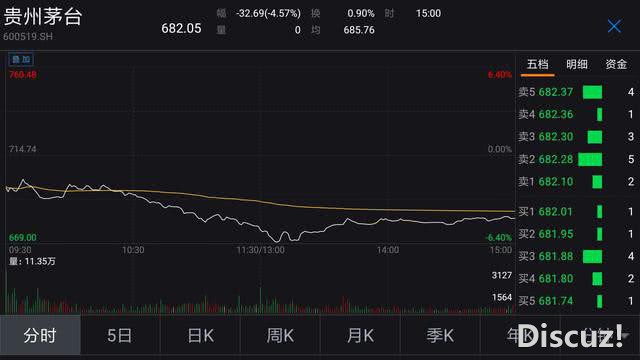This screenshot has width=640, height=360.
Task: Switch to the 明细 tab
Action: click(577, 64)
